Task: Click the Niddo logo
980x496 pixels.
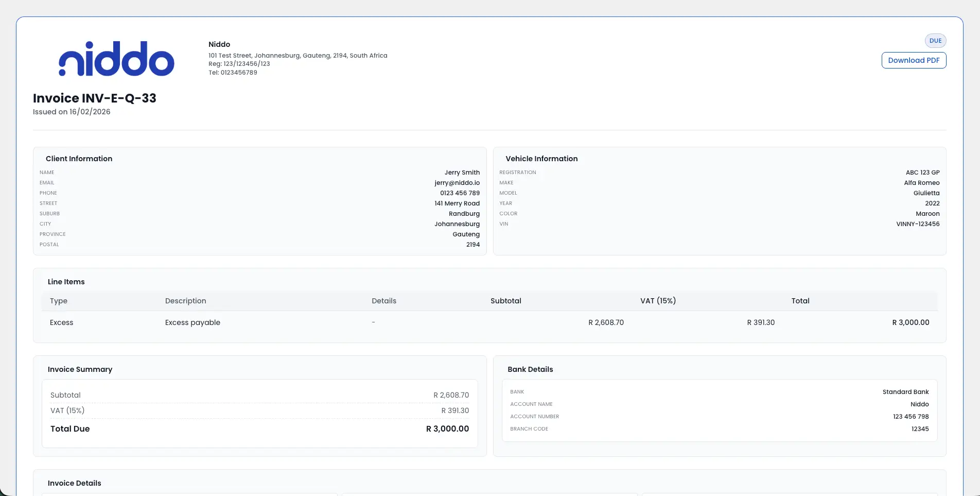Action: (x=116, y=58)
